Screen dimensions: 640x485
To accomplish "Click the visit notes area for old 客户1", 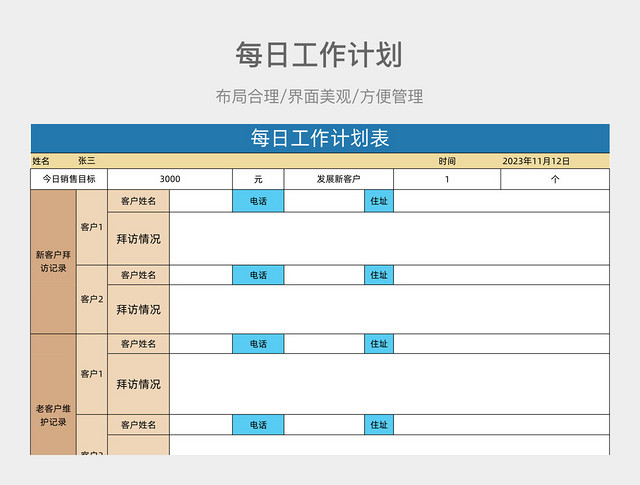I will pyautogui.click(x=389, y=384).
